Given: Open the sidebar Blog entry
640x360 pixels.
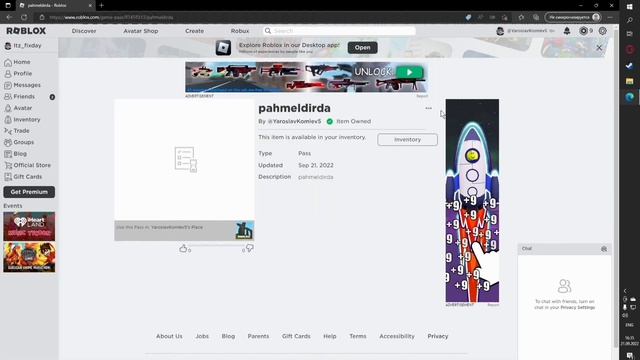Looking at the screenshot, I should [x=16, y=153].
